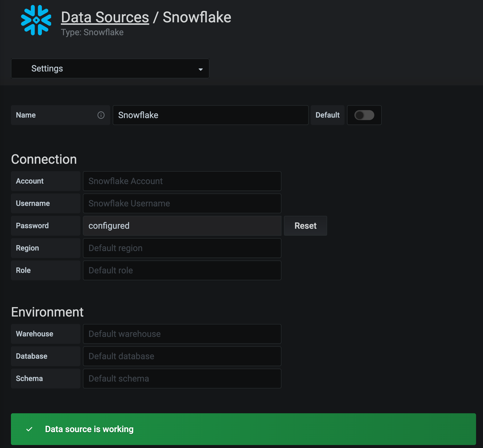Click the 'Data source is working' message

(x=89, y=429)
